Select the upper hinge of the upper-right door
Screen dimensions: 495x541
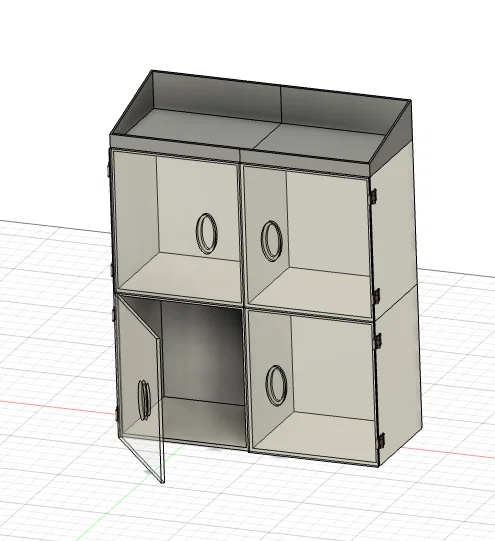pos(373,195)
